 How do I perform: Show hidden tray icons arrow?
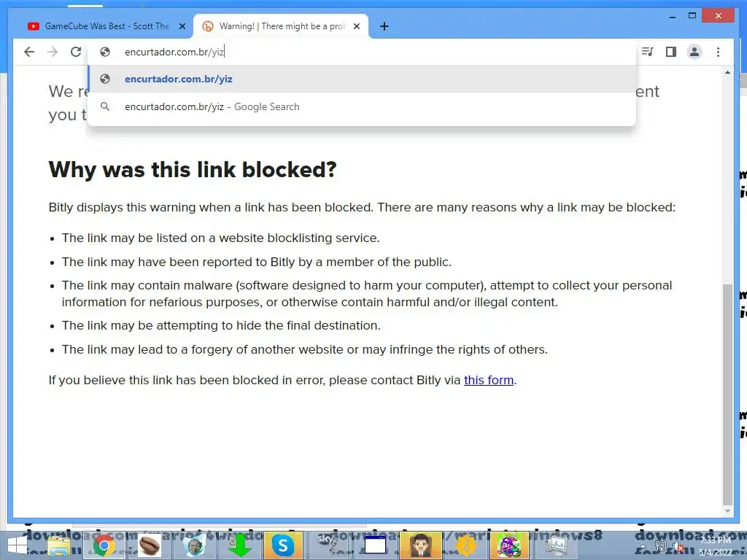(x=643, y=547)
